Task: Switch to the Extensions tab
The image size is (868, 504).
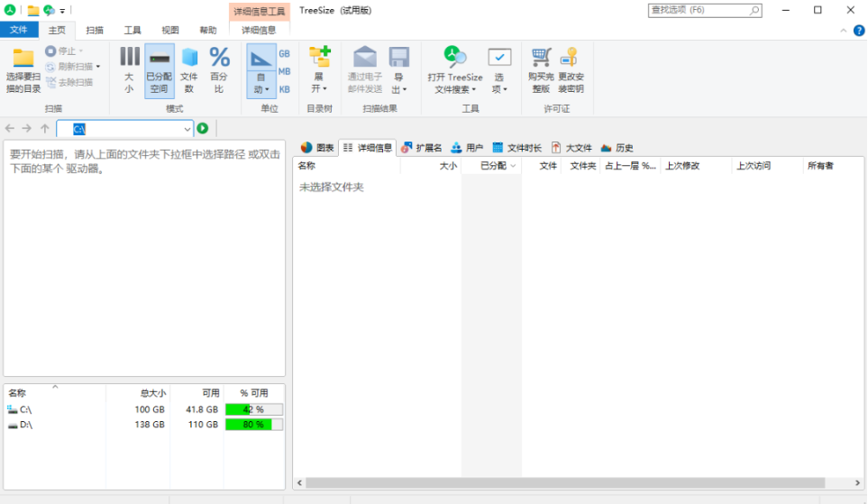Action: tap(422, 147)
